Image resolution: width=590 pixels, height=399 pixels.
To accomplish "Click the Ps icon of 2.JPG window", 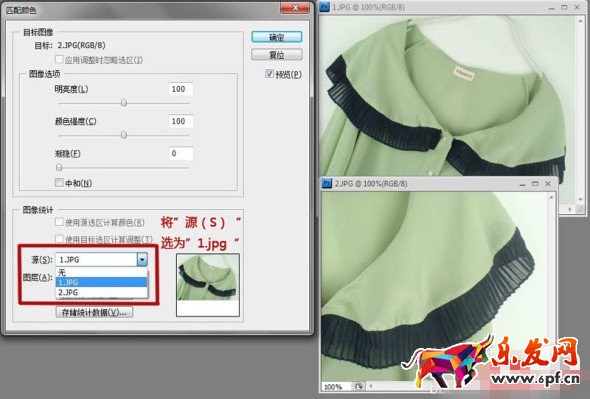I will (327, 183).
